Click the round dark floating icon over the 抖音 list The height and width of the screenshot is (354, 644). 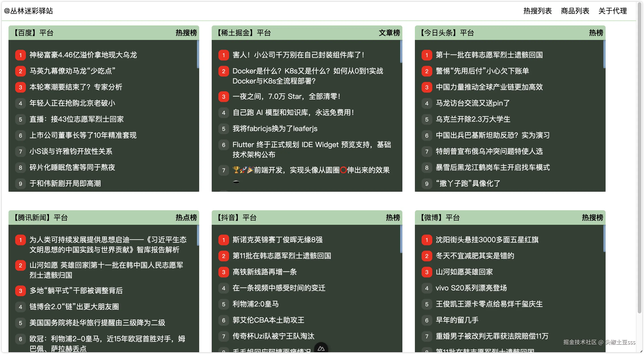tap(321, 348)
